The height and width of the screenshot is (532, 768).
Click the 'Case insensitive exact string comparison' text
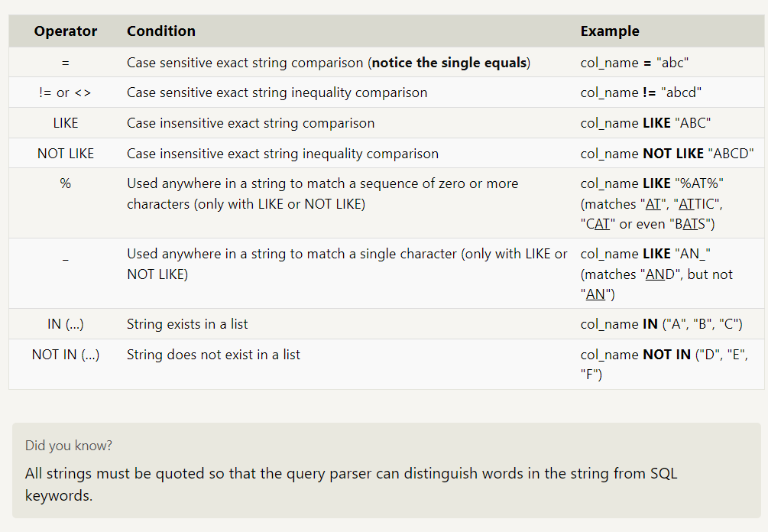pos(251,123)
